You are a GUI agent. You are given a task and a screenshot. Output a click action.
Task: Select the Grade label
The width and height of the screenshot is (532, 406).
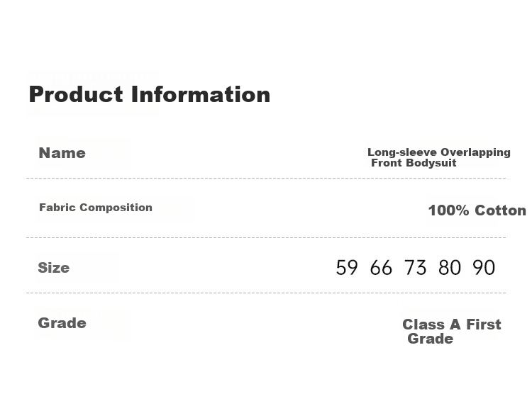62,323
